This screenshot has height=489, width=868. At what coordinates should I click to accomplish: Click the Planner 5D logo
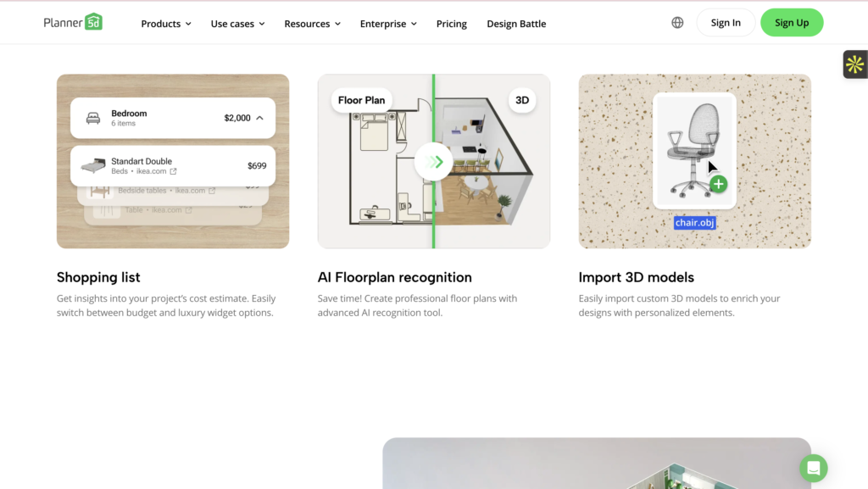[x=73, y=22]
